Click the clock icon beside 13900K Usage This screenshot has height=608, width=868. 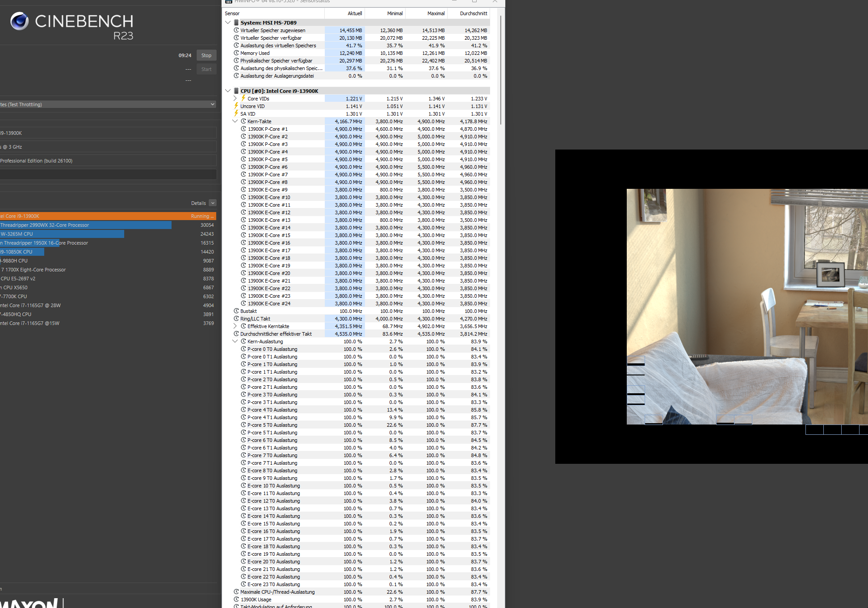[236, 599]
